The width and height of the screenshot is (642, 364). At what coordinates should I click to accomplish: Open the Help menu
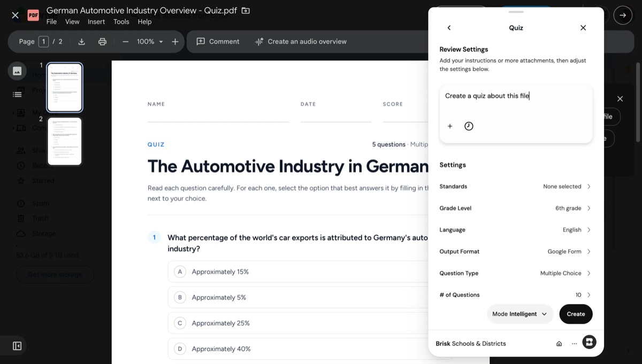(144, 22)
